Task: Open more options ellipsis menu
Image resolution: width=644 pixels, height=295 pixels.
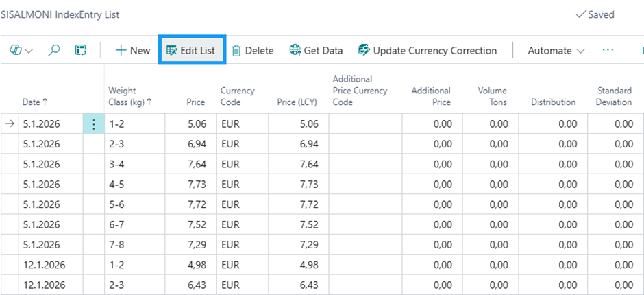Action: pos(608,51)
